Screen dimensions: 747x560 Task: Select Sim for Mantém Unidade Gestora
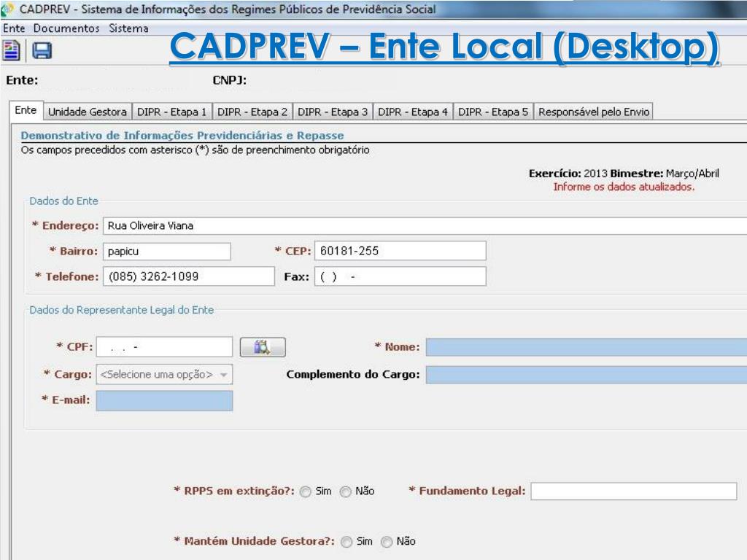click(347, 542)
